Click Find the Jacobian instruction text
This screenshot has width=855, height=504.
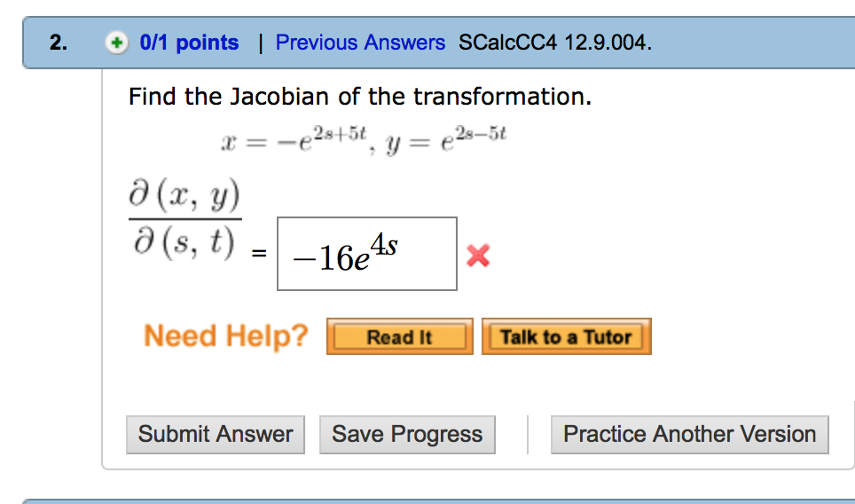359,96
